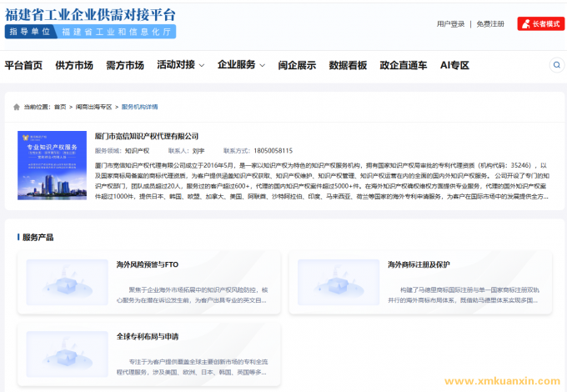Open the 政企直通车 menu item
This screenshot has width=567, height=392.
404,65
